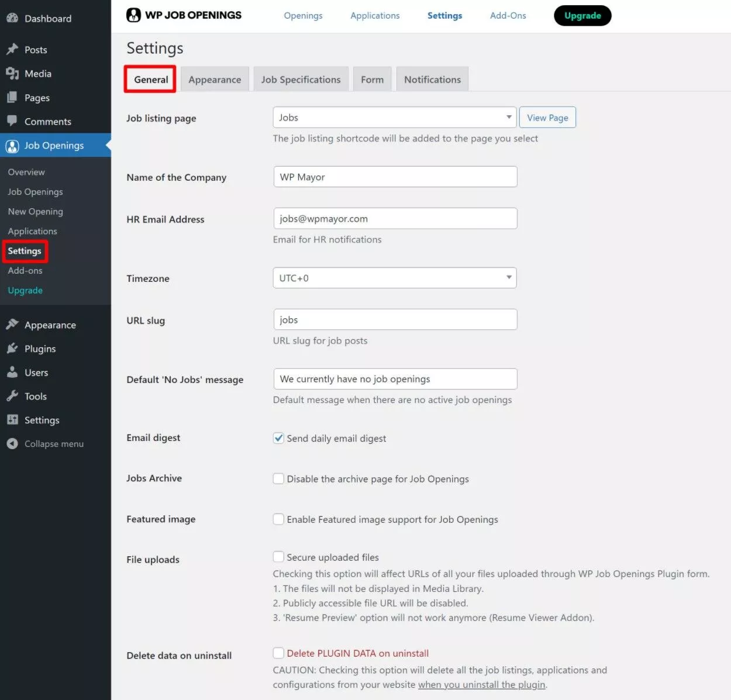The height and width of the screenshot is (700, 731).
Task: Click the Tools wrench icon
Action: (12, 396)
